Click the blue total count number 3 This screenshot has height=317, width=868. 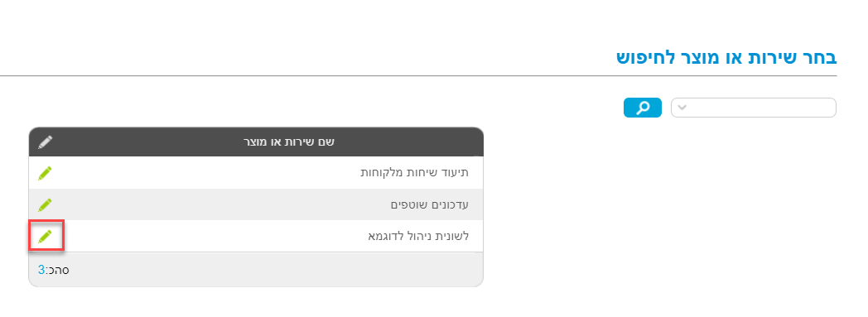coord(41,270)
